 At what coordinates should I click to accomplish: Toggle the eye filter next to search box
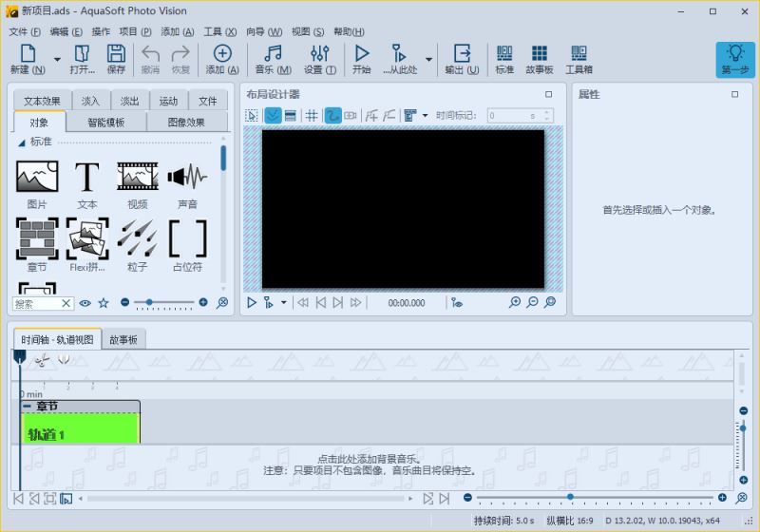pos(85,303)
